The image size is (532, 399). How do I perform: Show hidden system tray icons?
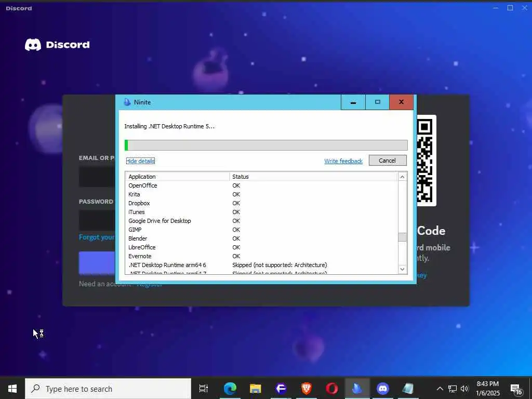click(440, 389)
